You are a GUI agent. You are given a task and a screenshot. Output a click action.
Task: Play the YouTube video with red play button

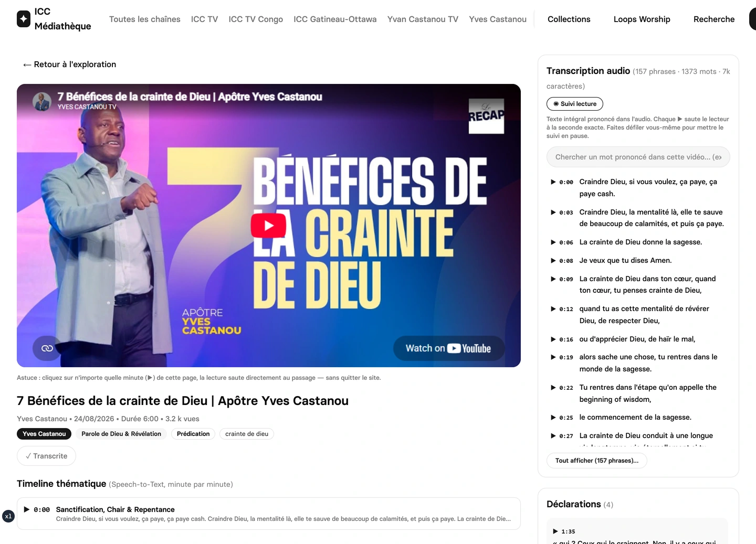pyautogui.click(x=268, y=226)
